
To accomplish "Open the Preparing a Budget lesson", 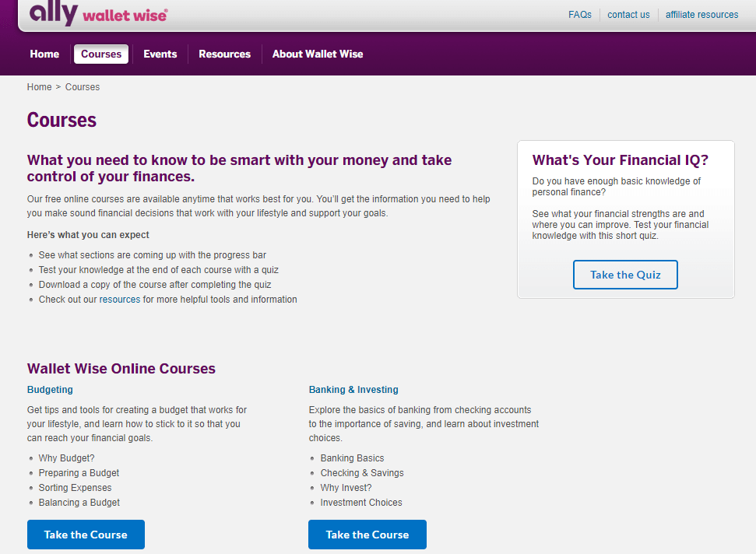I will (79, 472).
